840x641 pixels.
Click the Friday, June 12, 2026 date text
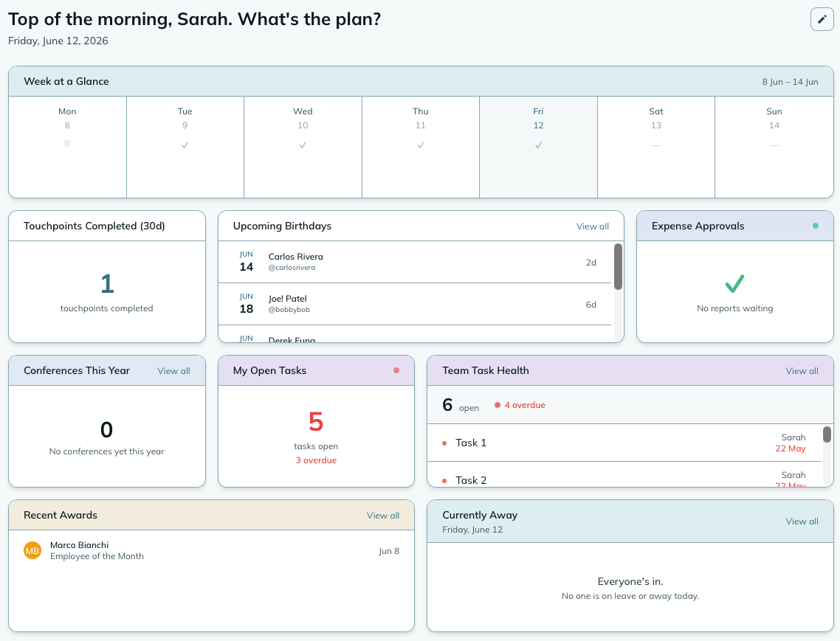point(58,41)
